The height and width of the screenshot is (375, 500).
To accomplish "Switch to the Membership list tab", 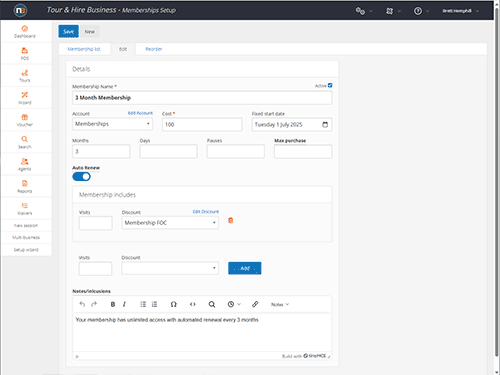I will [84, 49].
